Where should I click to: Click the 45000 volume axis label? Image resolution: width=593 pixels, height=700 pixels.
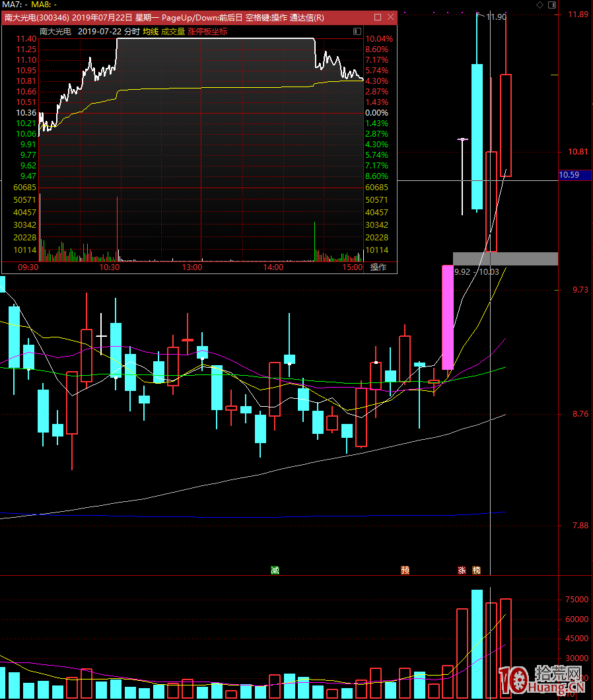pos(576,639)
